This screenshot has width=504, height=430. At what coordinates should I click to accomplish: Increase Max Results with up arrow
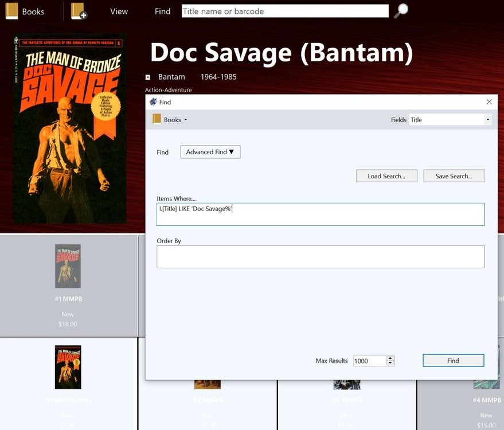point(390,358)
